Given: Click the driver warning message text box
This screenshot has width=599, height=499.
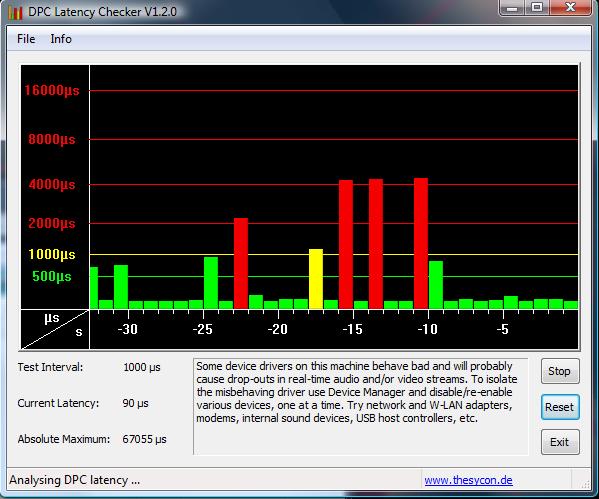Looking at the screenshot, I should pyautogui.click(x=361, y=406).
